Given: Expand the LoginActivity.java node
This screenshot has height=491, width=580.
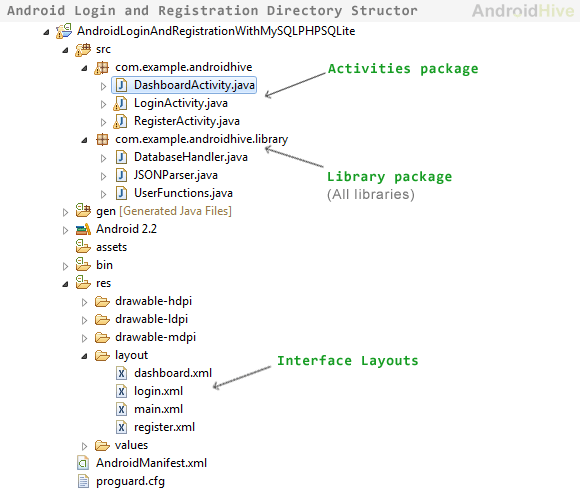Looking at the screenshot, I should tap(104, 105).
